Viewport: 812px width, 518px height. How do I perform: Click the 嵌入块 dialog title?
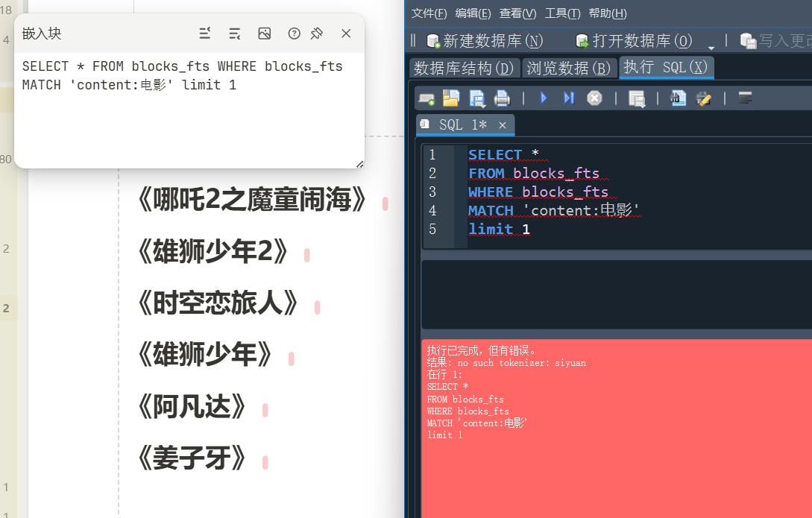tap(42, 34)
